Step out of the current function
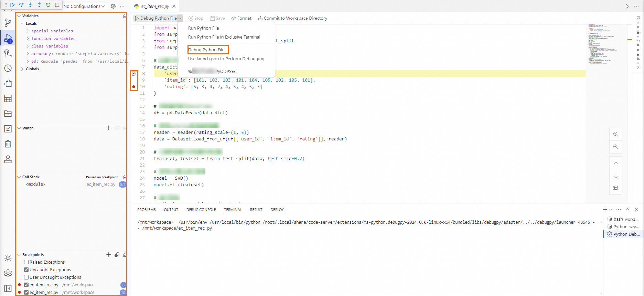 [x=39, y=5]
